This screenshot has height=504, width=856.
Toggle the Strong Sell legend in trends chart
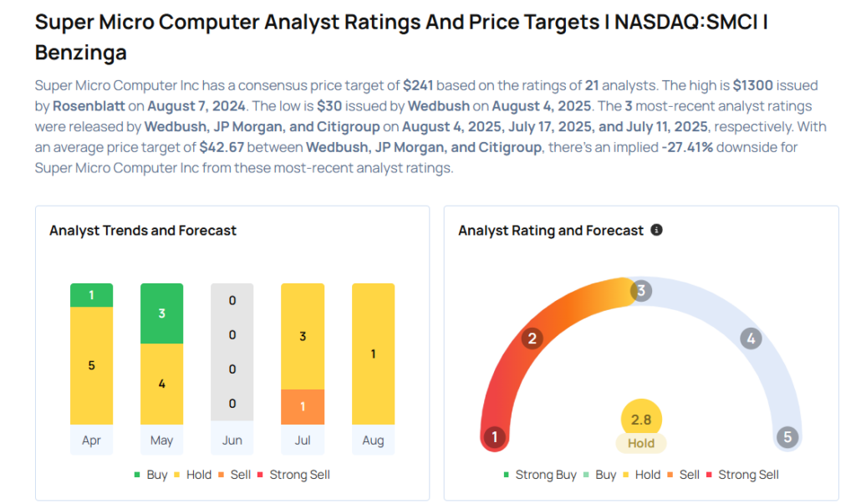coord(292,475)
